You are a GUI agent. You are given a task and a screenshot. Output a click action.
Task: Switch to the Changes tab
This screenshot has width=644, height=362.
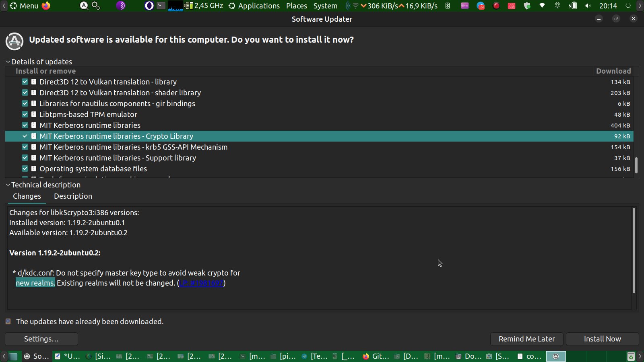click(27, 196)
